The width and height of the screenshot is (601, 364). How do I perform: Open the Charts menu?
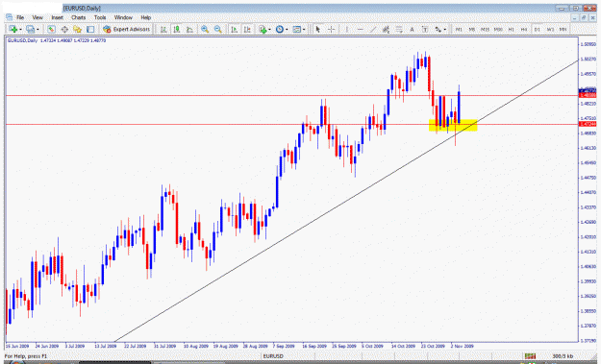coord(78,17)
